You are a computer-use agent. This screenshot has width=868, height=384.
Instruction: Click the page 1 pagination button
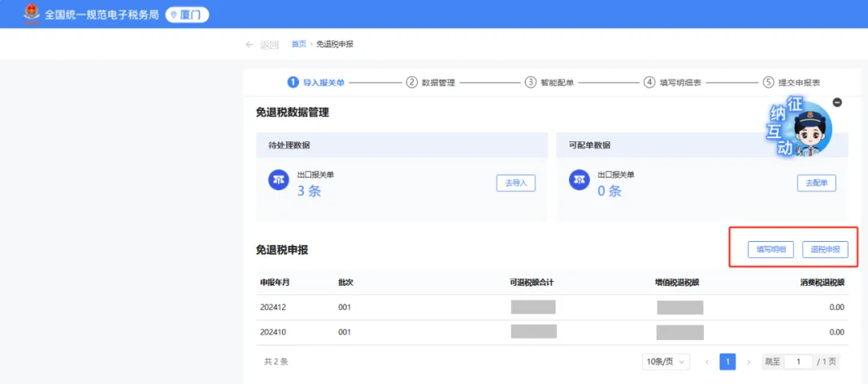click(x=727, y=362)
